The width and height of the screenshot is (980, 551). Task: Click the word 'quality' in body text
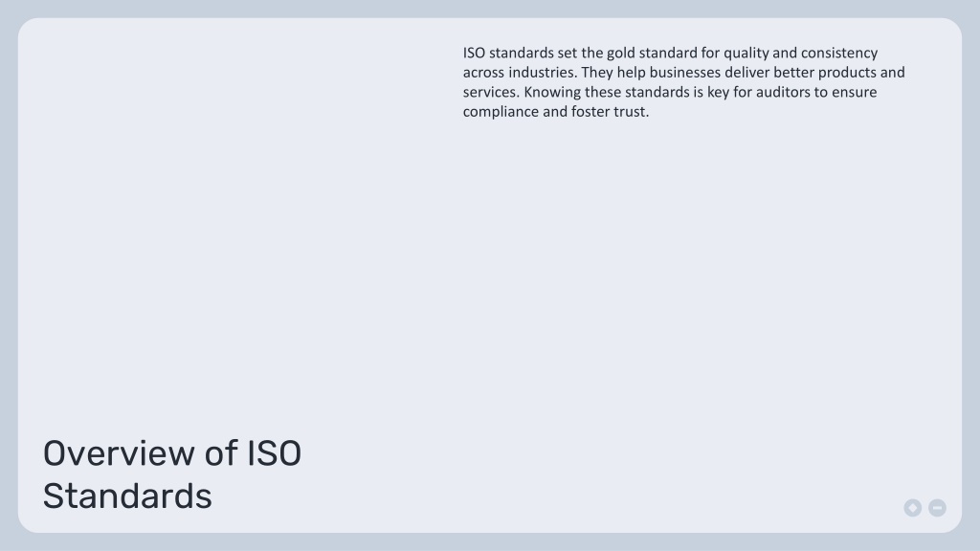746,54
